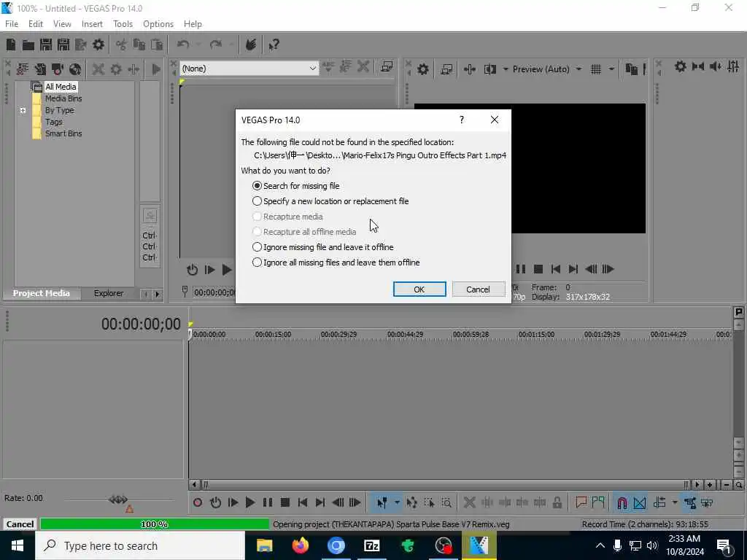Open the Split Screen View dropdown arrow
The width and height of the screenshot is (747, 560).
point(506,69)
